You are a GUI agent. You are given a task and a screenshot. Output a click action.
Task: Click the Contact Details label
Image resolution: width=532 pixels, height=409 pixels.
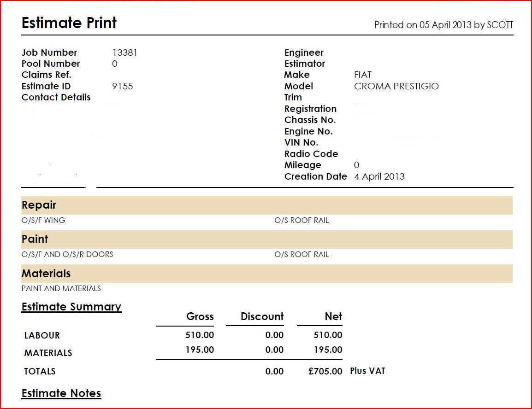pos(56,97)
